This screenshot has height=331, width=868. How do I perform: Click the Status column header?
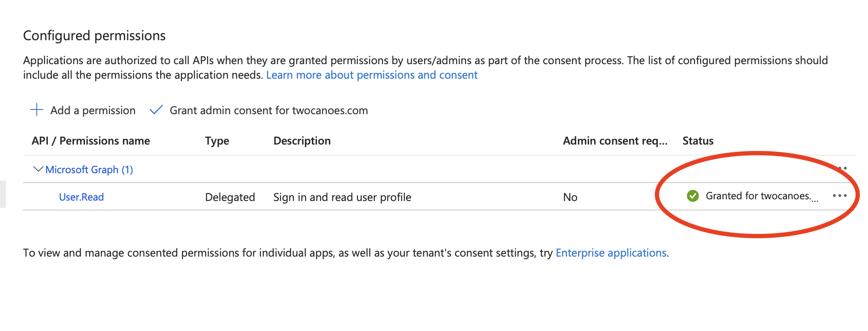pyautogui.click(x=698, y=141)
